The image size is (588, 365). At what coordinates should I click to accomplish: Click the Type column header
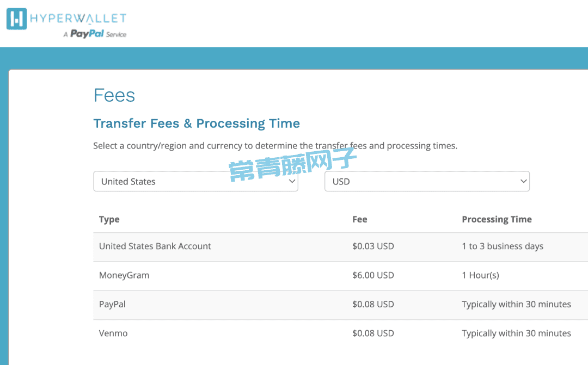[109, 220]
